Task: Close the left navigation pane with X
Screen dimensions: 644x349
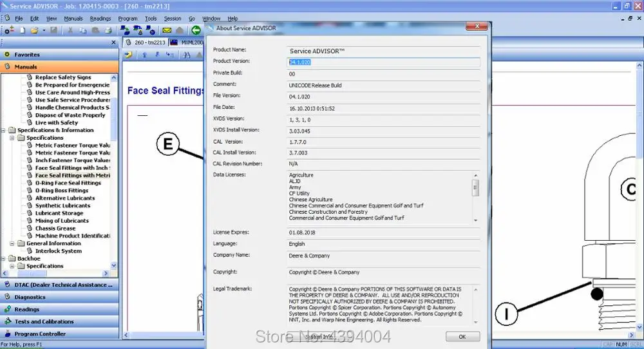Action: tap(114, 42)
